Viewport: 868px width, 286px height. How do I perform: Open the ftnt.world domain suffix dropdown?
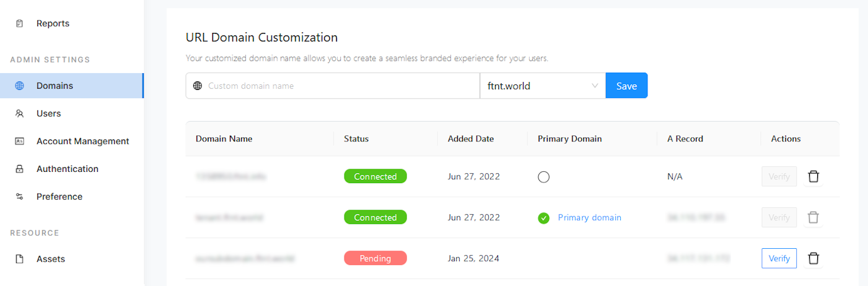click(543, 86)
